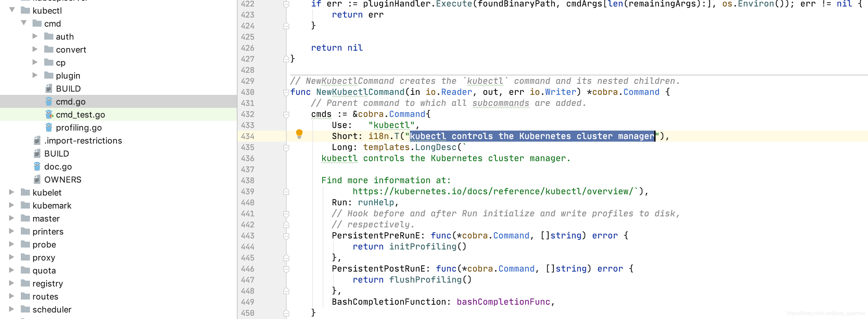Click the kubectl folder icon

tap(25, 10)
